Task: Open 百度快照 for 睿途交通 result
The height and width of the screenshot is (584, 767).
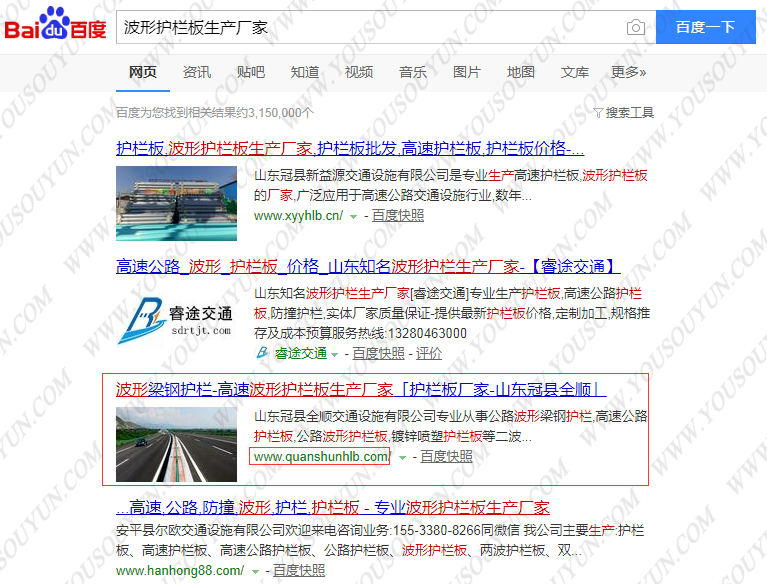Action: click(379, 353)
